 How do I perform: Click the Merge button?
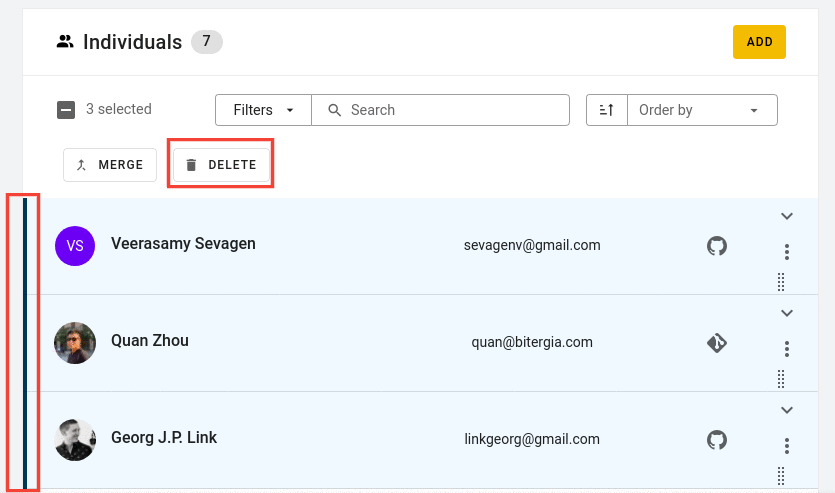click(110, 165)
